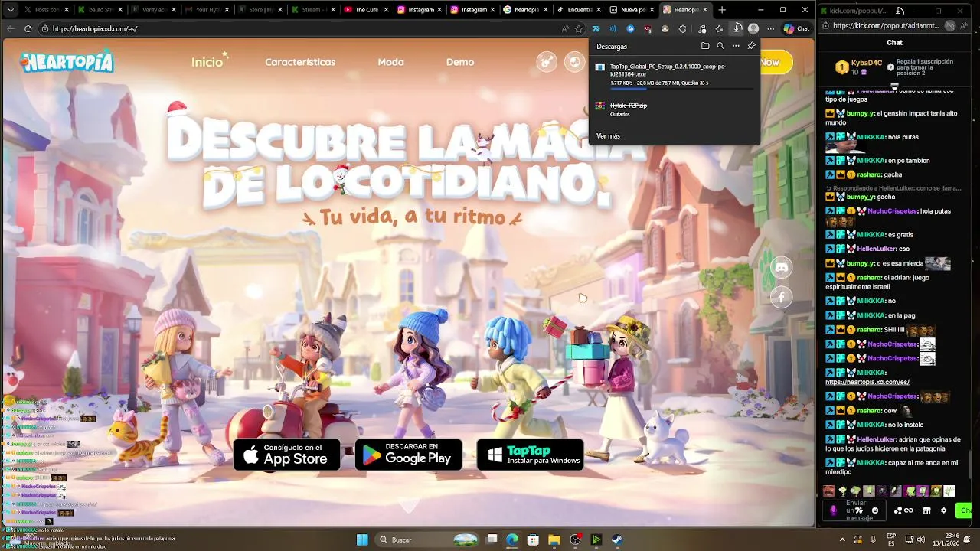Click the TapTap setup exe download entry
980x551 pixels.
pyautogui.click(x=674, y=74)
